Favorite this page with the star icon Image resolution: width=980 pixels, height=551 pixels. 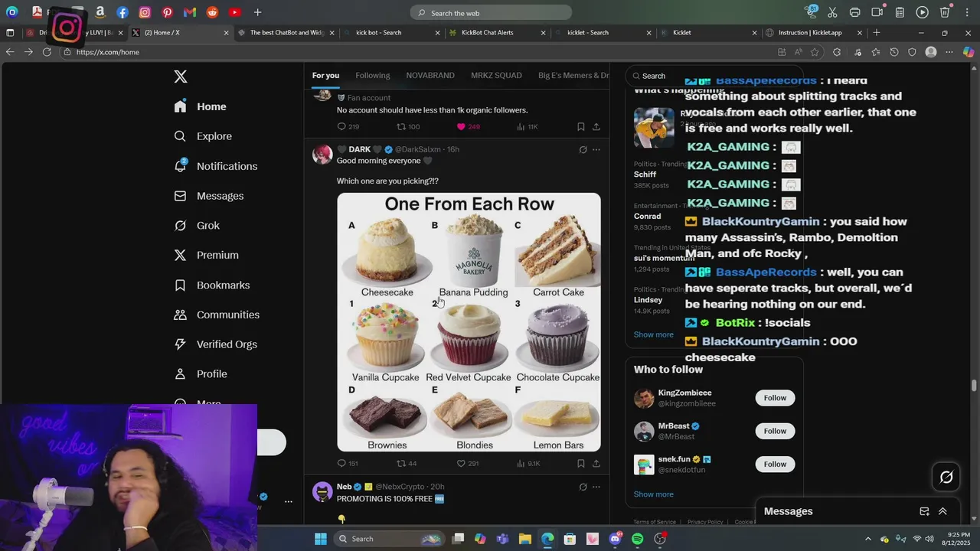click(x=815, y=52)
